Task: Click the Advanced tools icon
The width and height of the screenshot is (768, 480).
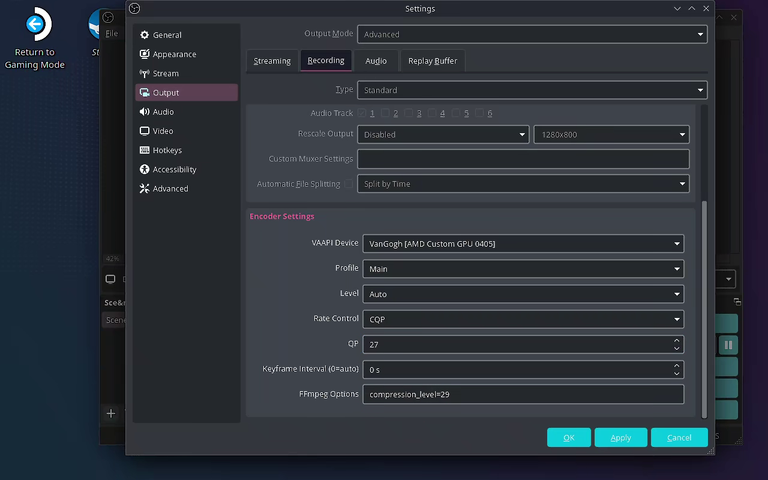Action: (x=144, y=189)
